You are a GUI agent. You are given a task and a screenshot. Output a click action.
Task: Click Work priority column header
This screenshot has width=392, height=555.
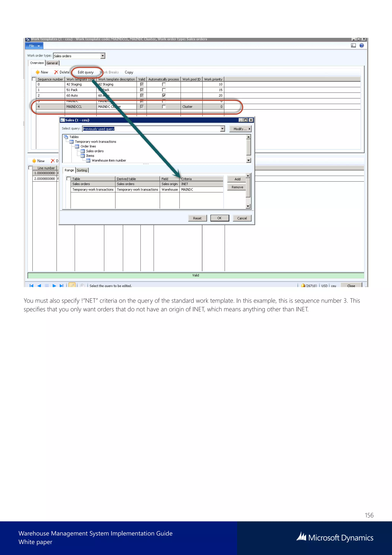click(213, 79)
